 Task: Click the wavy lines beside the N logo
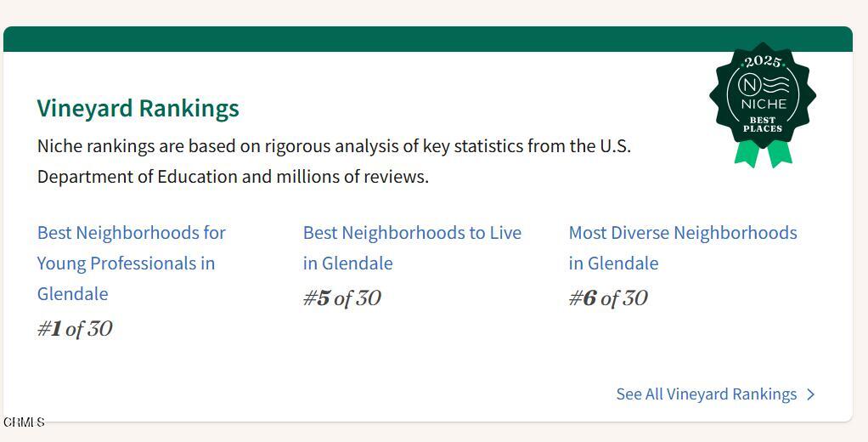click(777, 85)
